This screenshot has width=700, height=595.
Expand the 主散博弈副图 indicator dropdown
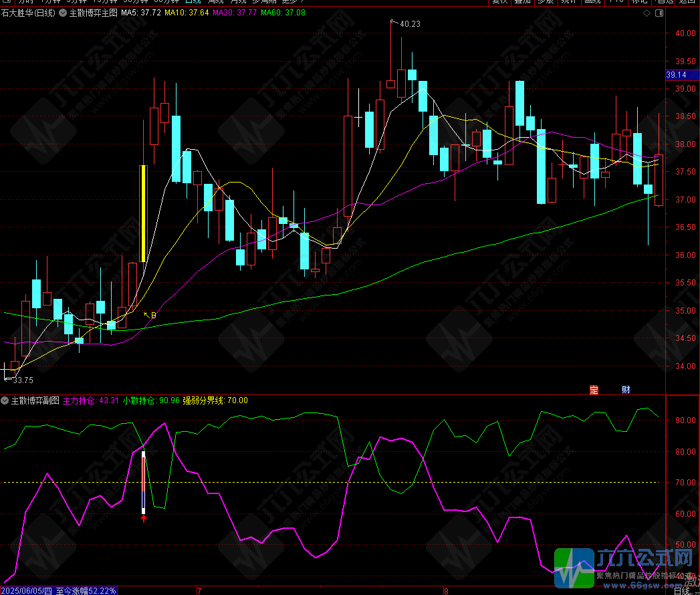[x=5, y=400]
